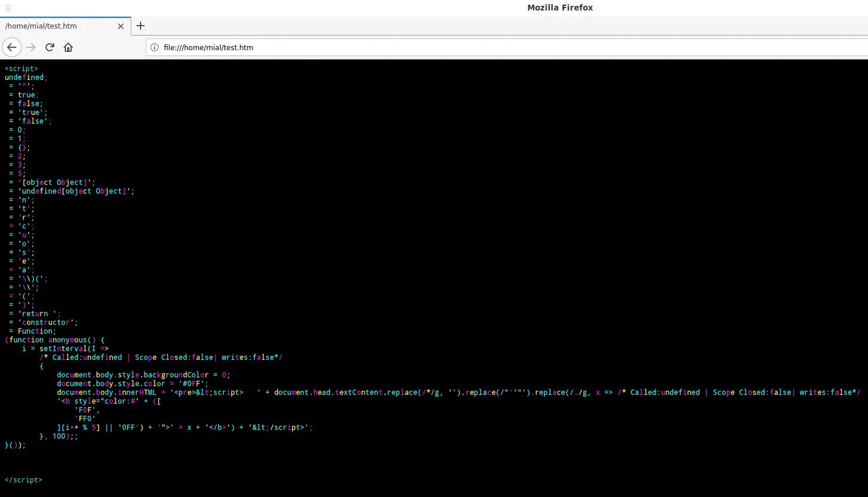
Task: Show site information for this file
Action: (155, 47)
